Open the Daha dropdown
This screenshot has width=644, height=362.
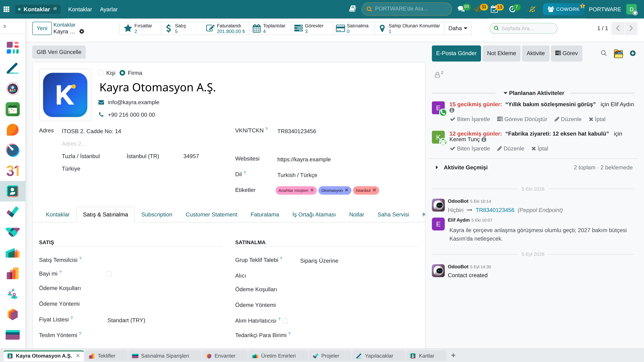click(458, 28)
